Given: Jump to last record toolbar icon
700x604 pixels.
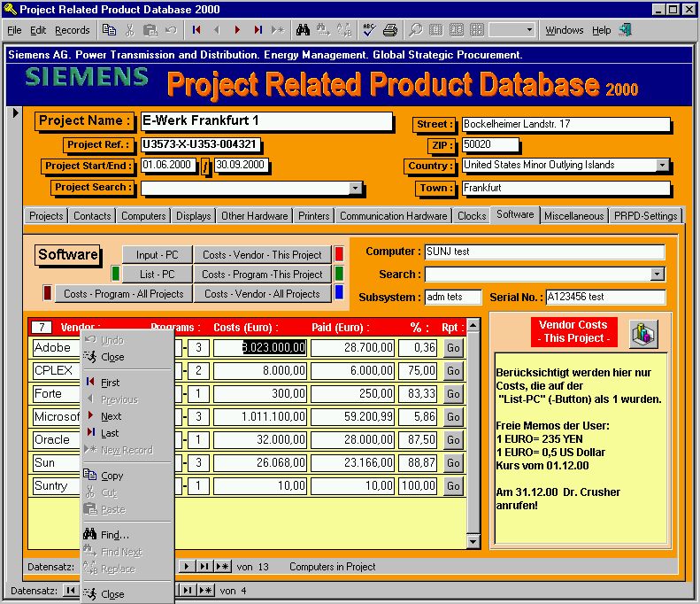Looking at the screenshot, I should (258, 30).
